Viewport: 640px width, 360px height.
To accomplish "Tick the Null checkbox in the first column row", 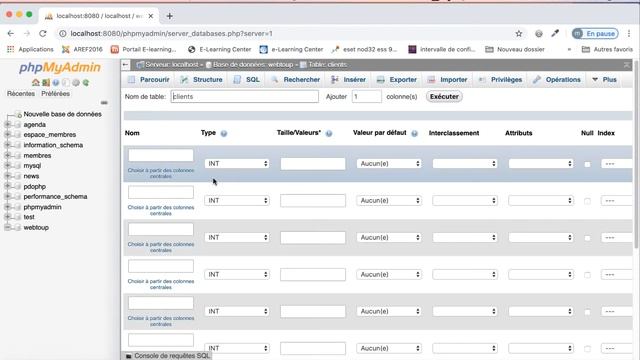I will tap(587, 164).
